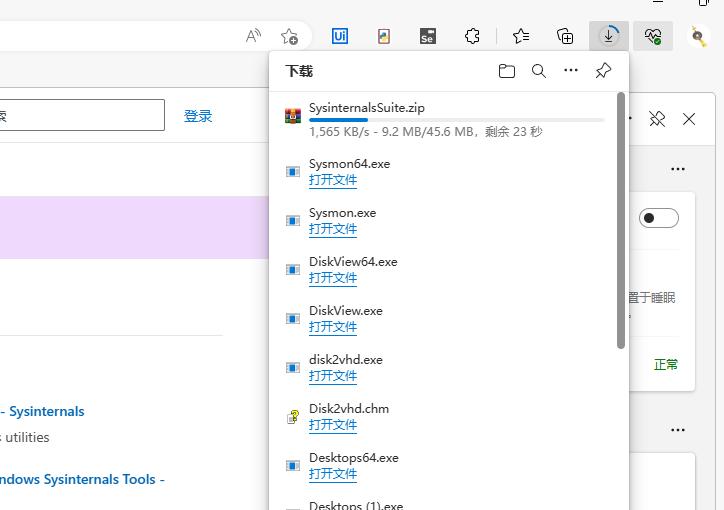Click the Sysmon64.exe file icon
724x510 pixels.
[293, 172]
